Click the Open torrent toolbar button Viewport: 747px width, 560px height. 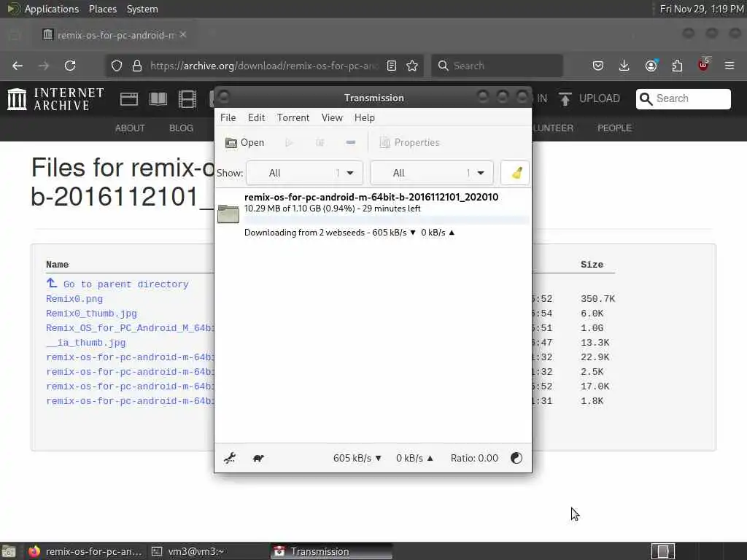(244, 142)
